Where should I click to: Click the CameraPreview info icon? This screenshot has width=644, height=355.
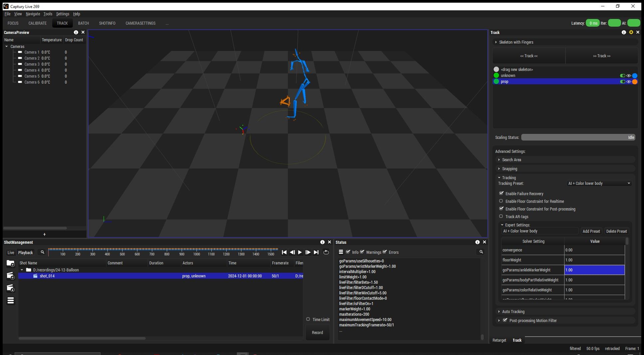(x=76, y=32)
